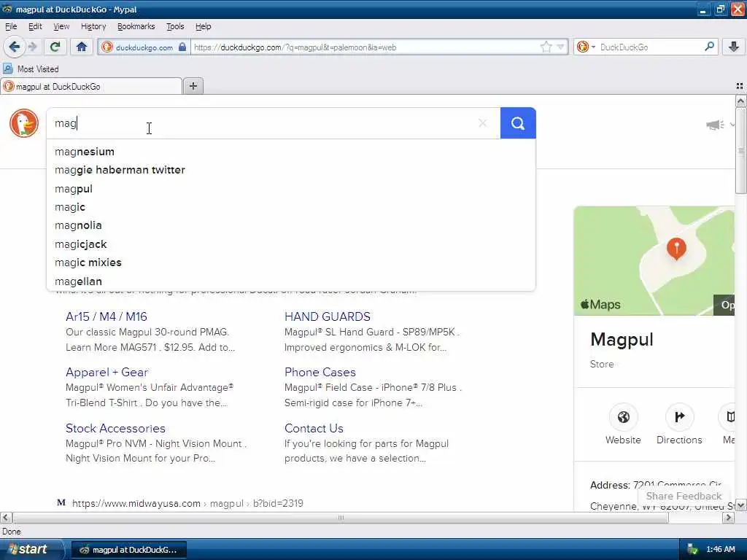747x560 pixels.
Task: Choose the magpul suggestion
Action: (290, 189)
